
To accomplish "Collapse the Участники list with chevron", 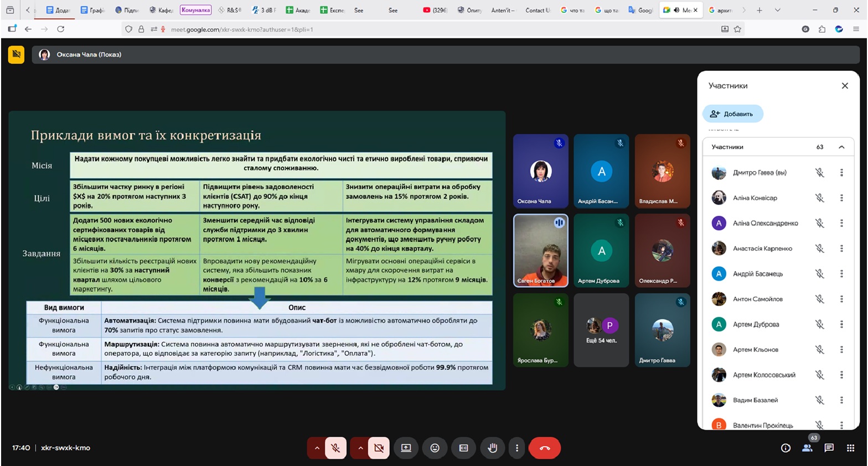I will point(841,147).
